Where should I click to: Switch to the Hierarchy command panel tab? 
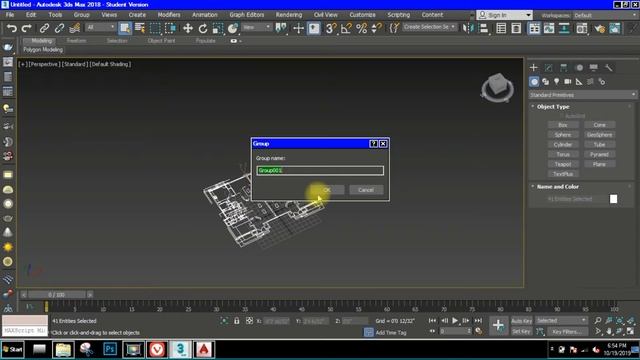tap(564, 68)
